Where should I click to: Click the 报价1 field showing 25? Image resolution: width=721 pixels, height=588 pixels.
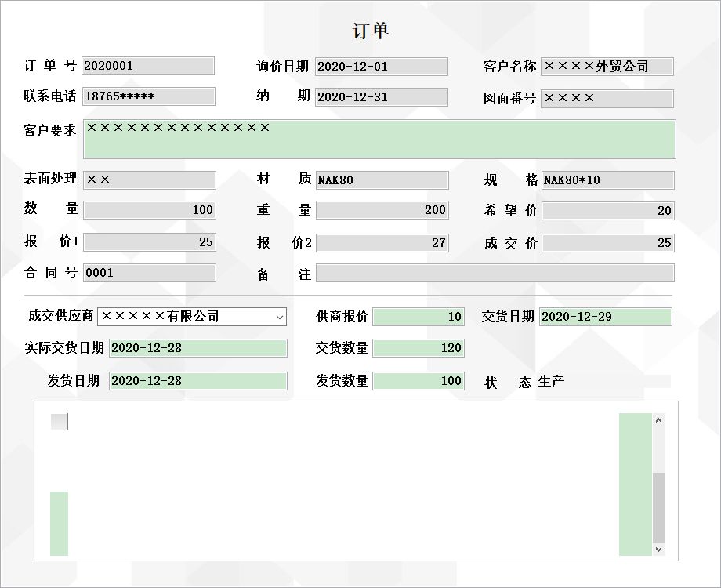click(x=150, y=242)
